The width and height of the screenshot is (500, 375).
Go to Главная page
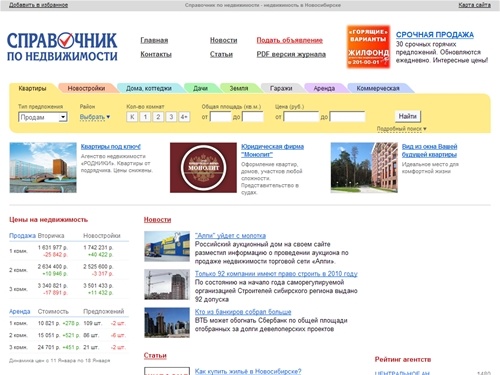pyautogui.click(x=154, y=40)
